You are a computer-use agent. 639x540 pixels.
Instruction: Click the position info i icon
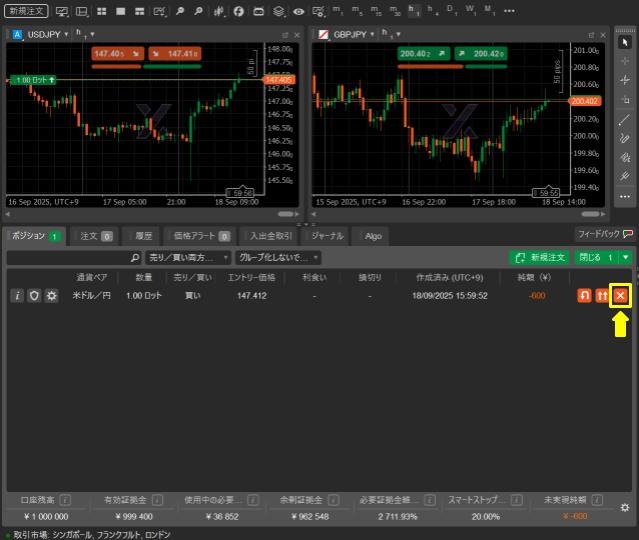tap(17, 295)
